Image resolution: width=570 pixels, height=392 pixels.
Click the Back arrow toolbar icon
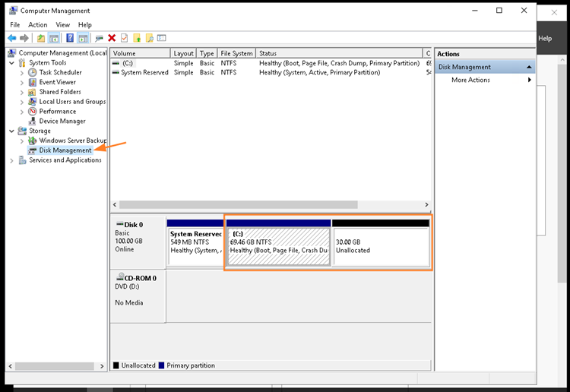pos(11,38)
